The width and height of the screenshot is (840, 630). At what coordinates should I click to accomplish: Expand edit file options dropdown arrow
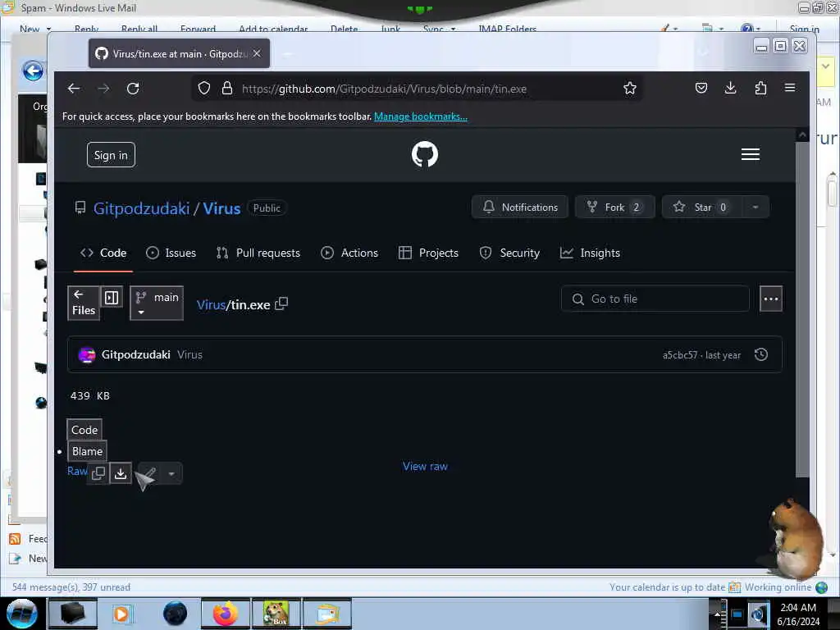pos(171,473)
